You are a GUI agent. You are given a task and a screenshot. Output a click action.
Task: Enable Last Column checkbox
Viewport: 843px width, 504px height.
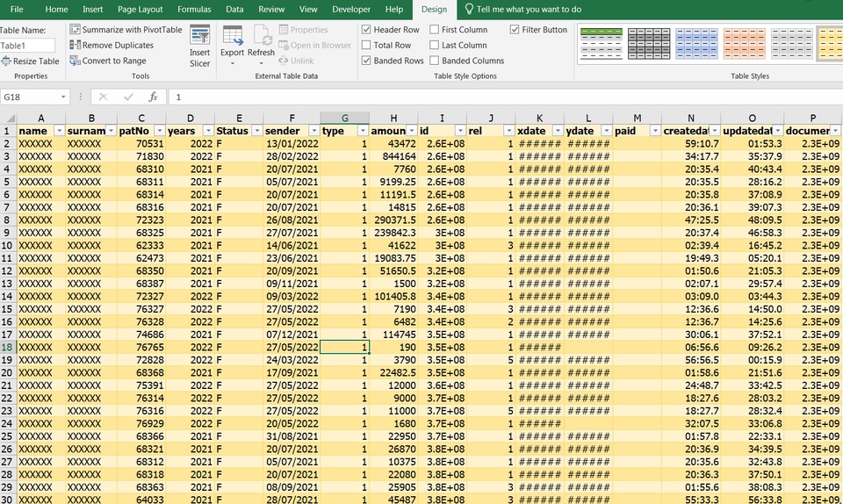coord(434,45)
